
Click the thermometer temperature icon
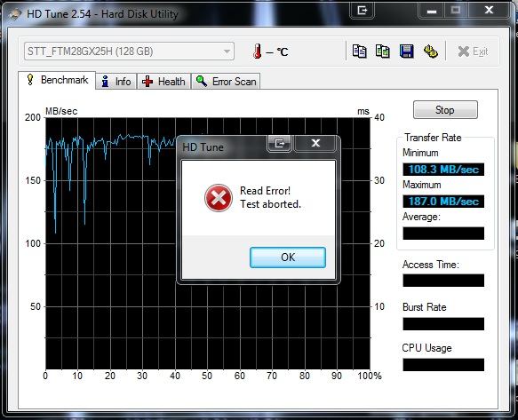[x=258, y=52]
